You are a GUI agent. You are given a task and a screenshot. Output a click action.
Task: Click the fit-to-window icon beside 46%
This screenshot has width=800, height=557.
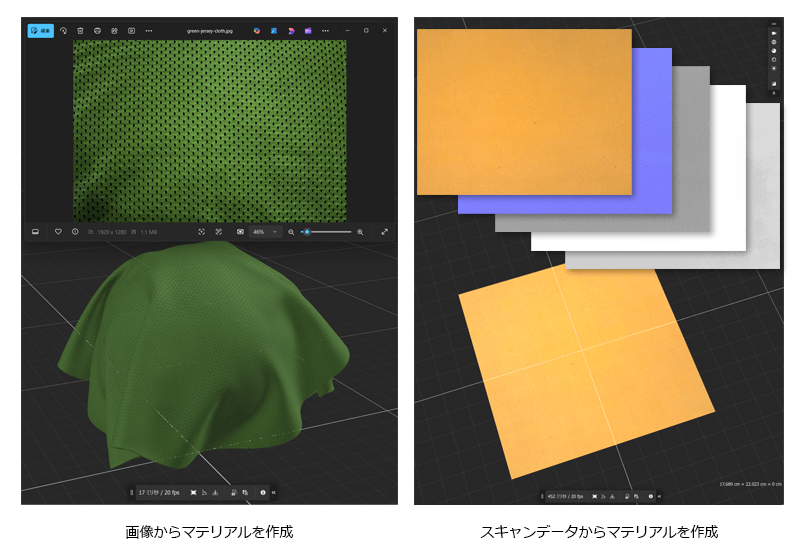pos(240,232)
